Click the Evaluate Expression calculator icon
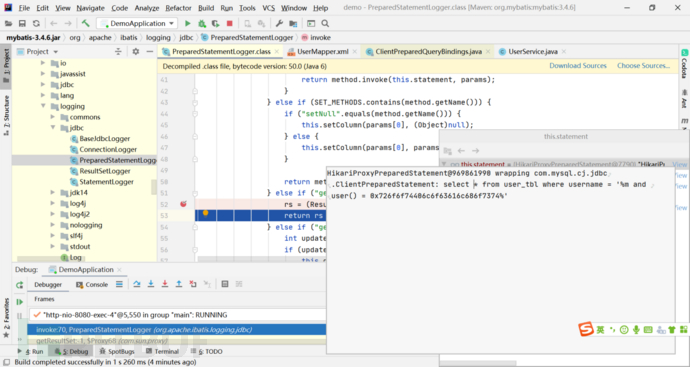Image resolution: width=690 pixels, height=367 pixels. tap(225, 284)
